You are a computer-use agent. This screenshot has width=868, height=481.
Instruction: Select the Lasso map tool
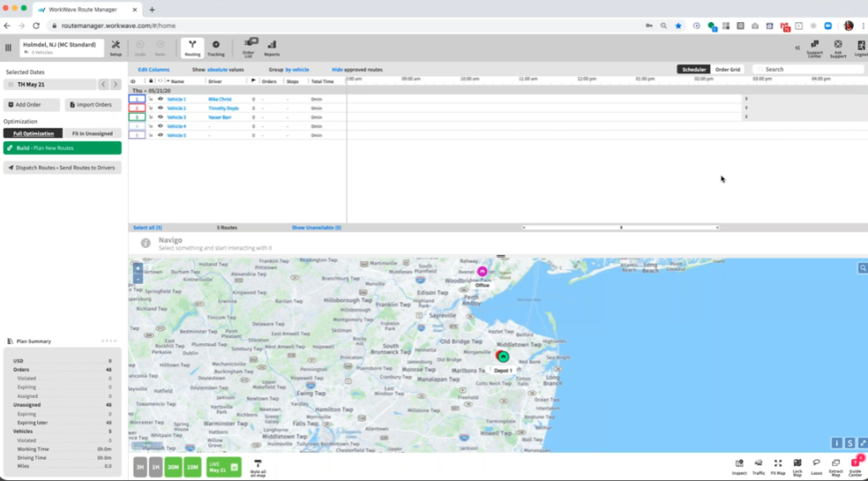pos(816,467)
